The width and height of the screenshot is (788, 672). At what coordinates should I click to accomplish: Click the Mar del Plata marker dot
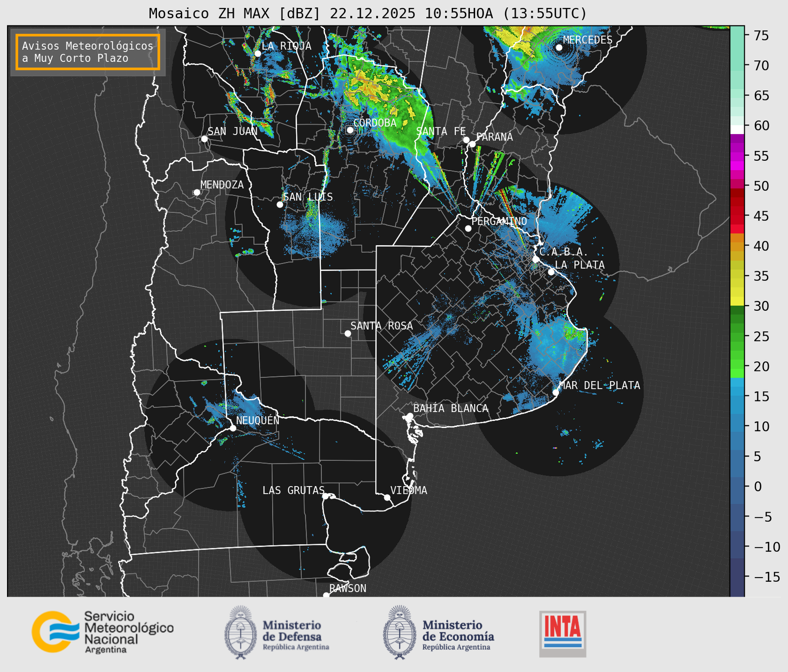tap(556, 392)
